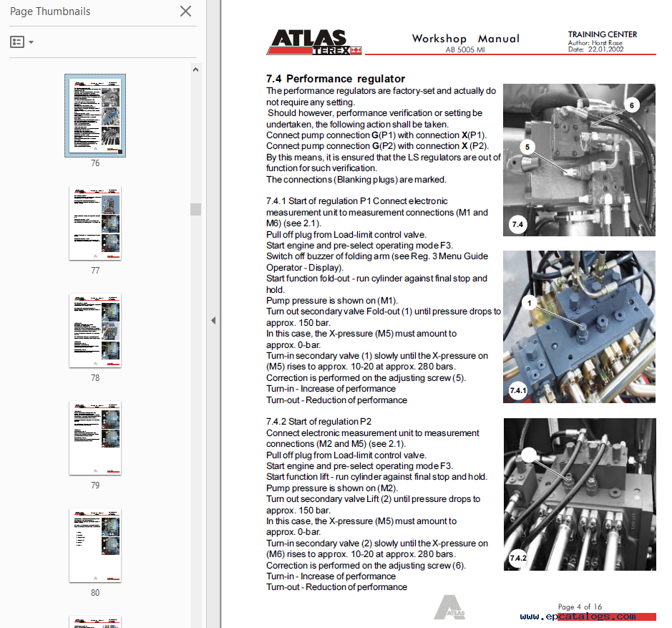
Task: Click the page label 77
Action: click(x=95, y=271)
